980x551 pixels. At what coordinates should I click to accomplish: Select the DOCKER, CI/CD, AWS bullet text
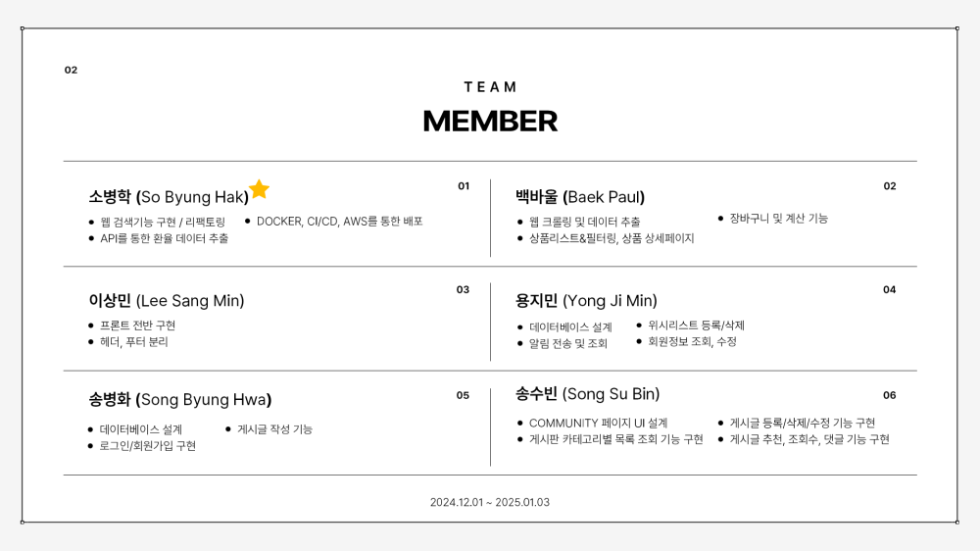coord(339,222)
